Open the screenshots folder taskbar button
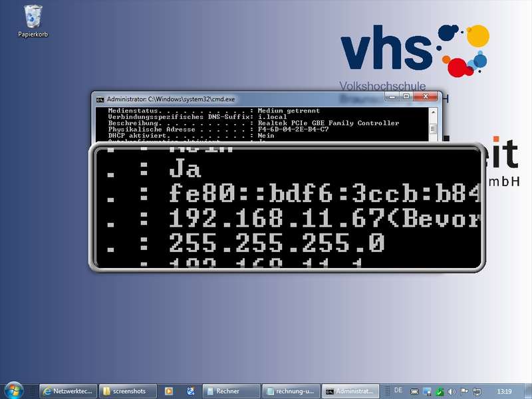 [128, 391]
